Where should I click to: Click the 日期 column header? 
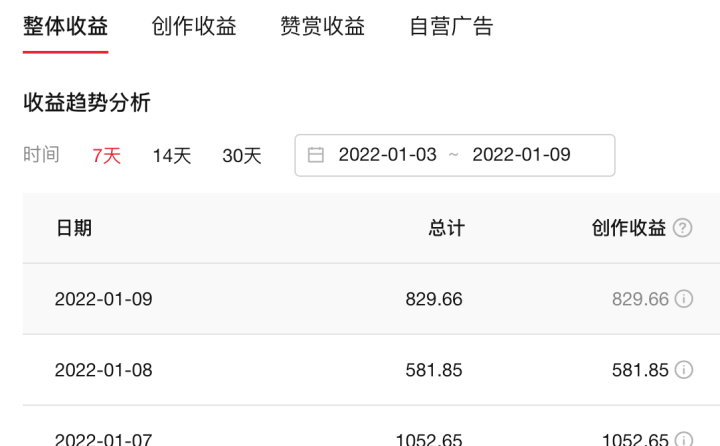coord(74,228)
